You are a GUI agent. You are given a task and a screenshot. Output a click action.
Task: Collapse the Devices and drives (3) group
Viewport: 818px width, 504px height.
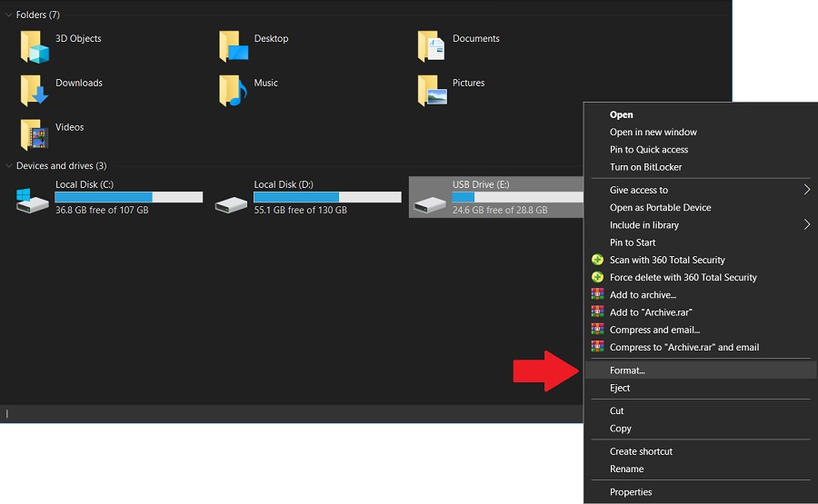9,166
